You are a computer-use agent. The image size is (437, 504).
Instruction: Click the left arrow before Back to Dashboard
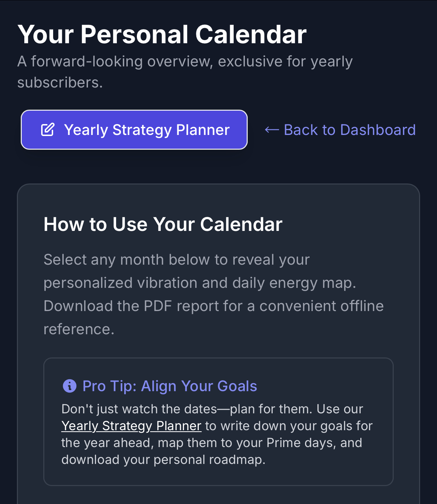coord(272,130)
